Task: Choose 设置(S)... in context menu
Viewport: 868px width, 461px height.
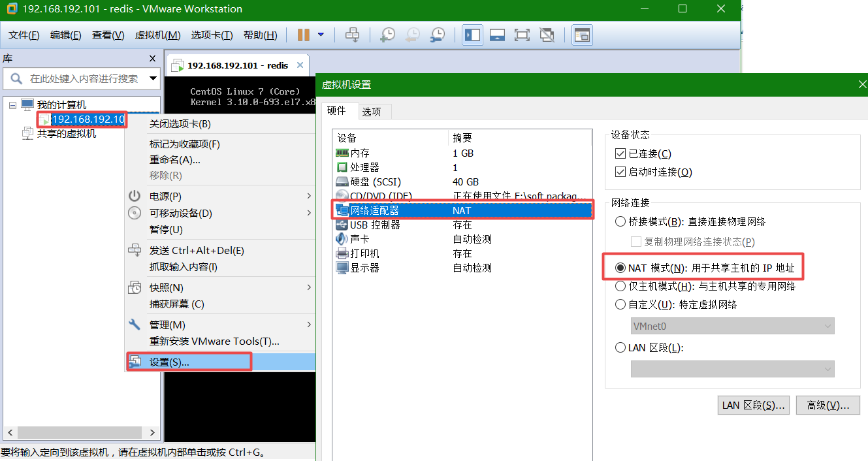Action: click(220, 362)
